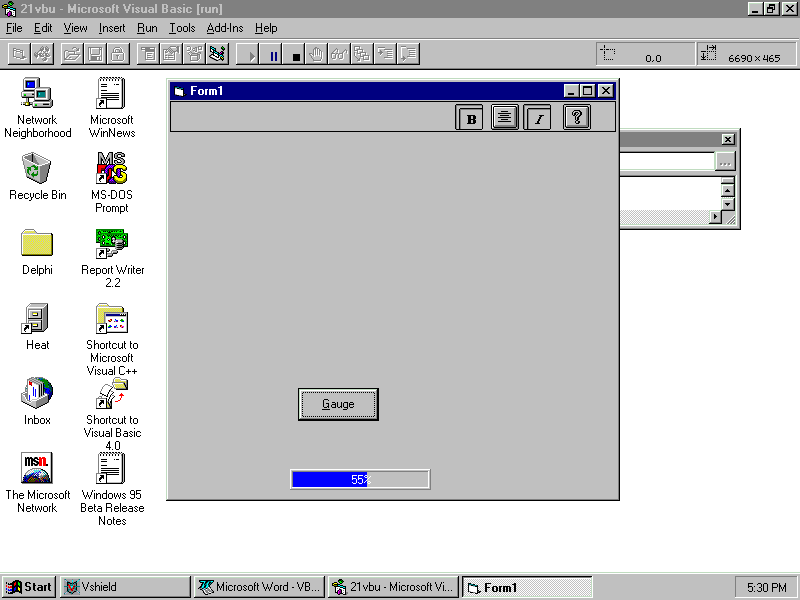Click the blue 55% progress gauge
This screenshot has width=800, height=600.
pos(360,479)
